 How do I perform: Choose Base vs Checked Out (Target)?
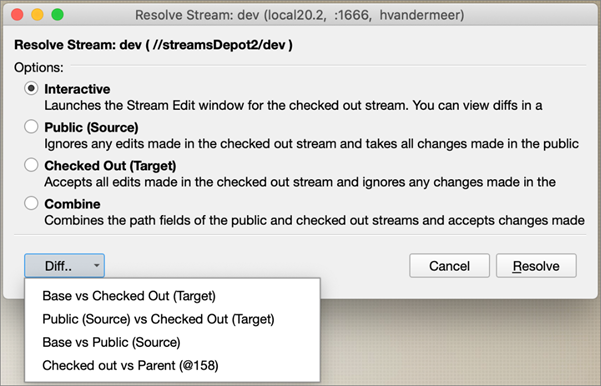point(129,296)
